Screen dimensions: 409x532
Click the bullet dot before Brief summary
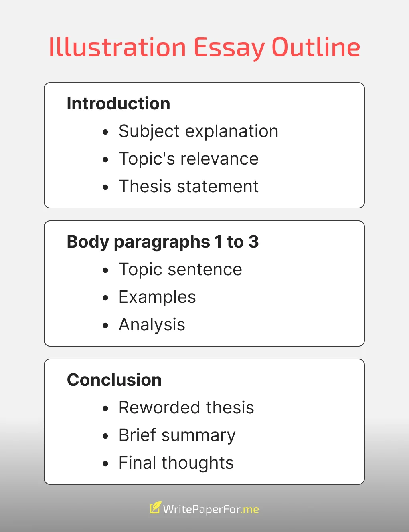tap(105, 436)
